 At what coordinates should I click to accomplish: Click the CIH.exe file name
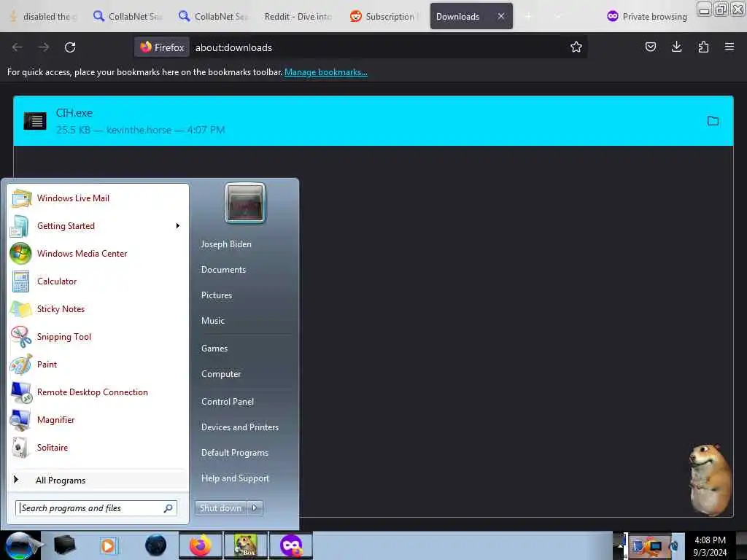click(x=74, y=113)
